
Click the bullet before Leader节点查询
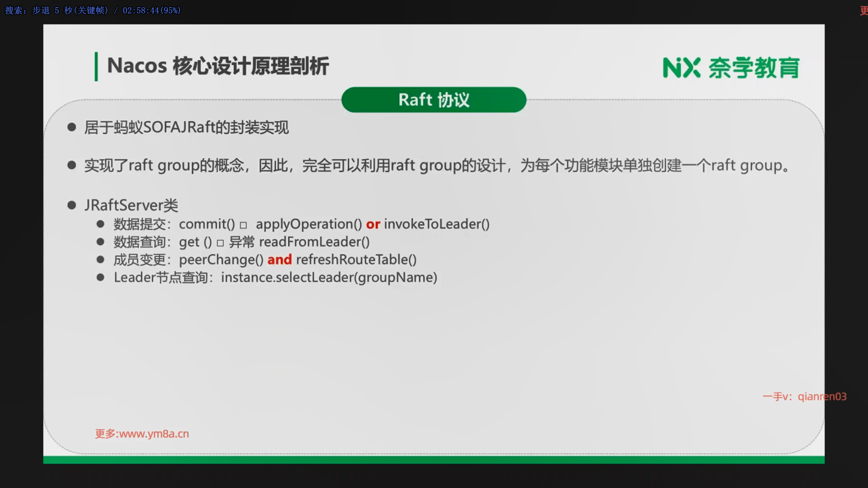point(100,277)
